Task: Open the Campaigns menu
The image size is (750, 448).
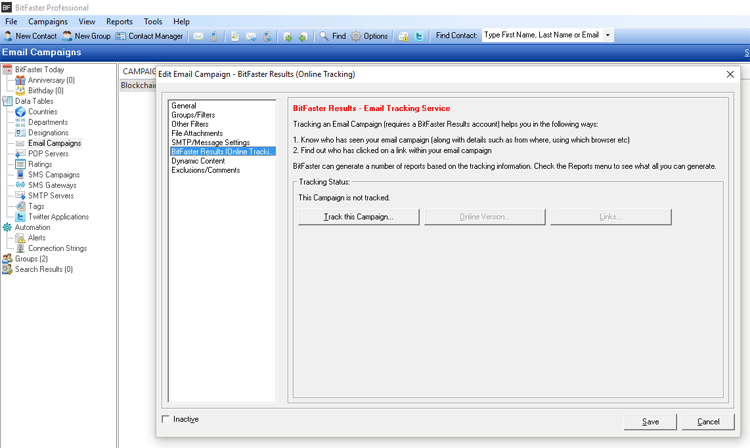Action: click(48, 22)
